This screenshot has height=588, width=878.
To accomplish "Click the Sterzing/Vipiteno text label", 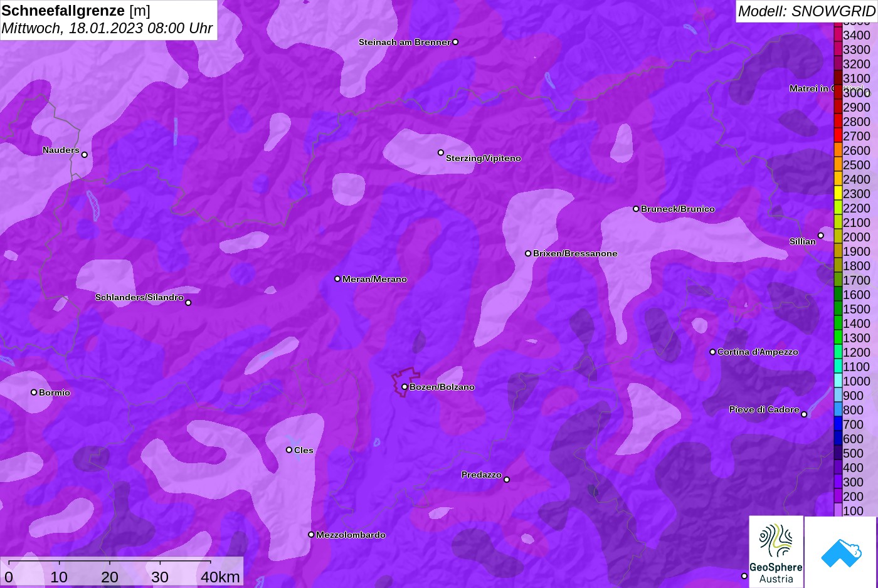I will click(x=484, y=158).
